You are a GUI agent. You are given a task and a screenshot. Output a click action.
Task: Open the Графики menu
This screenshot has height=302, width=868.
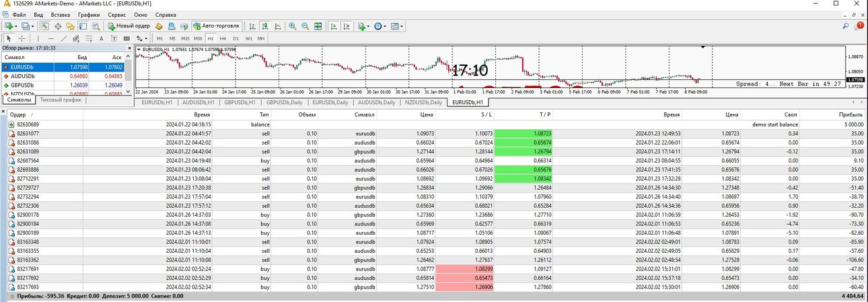coord(89,14)
